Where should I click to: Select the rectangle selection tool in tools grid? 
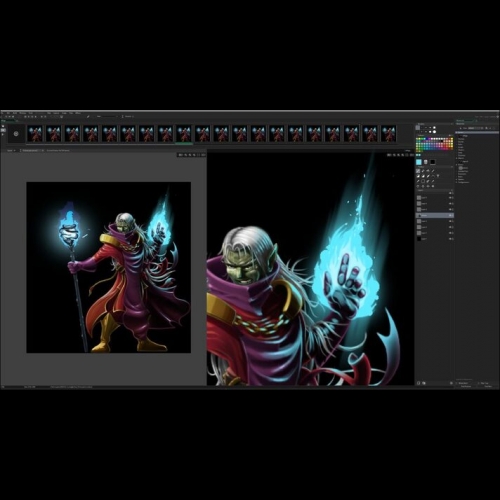423,181
